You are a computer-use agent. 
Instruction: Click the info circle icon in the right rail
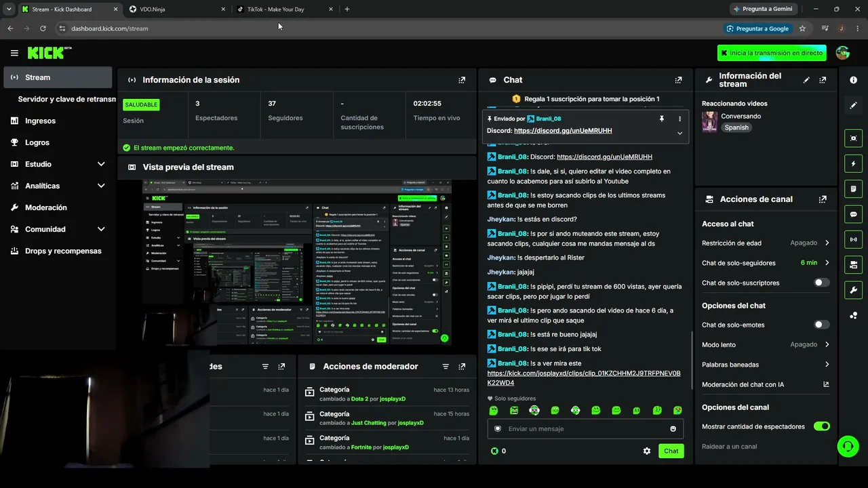tap(853, 80)
